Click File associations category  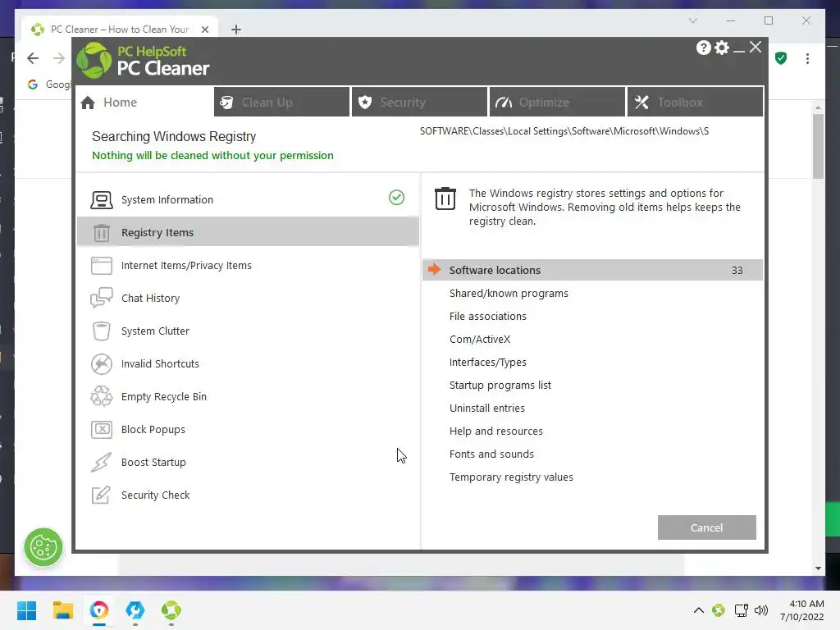click(x=487, y=316)
